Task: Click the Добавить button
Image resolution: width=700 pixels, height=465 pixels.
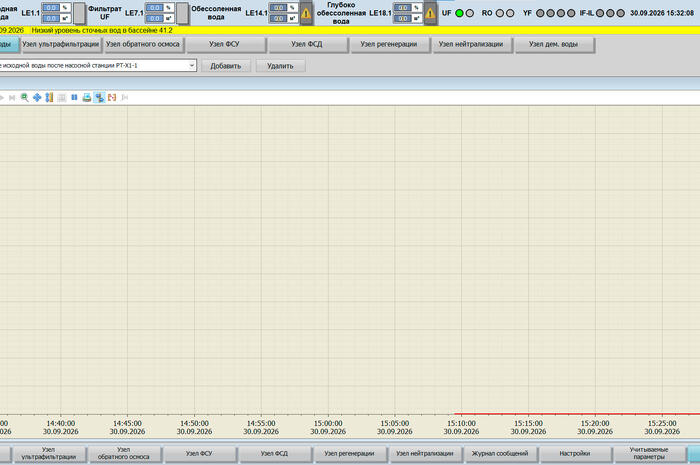Action: point(225,66)
